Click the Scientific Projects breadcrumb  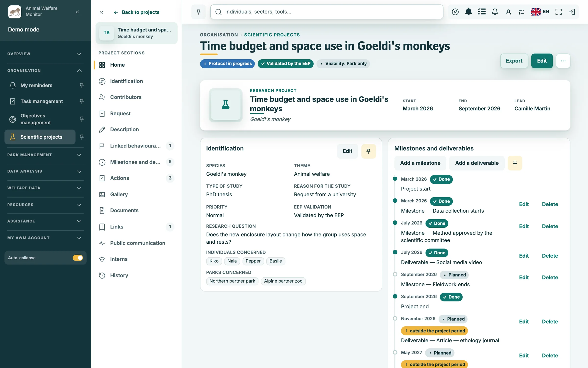point(272,35)
